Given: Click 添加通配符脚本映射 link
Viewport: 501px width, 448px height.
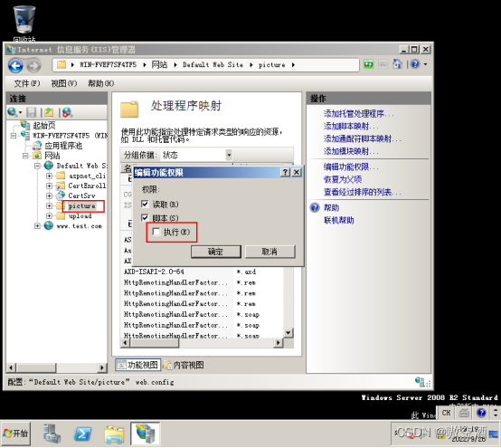Looking at the screenshot, I should [x=362, y=138].
